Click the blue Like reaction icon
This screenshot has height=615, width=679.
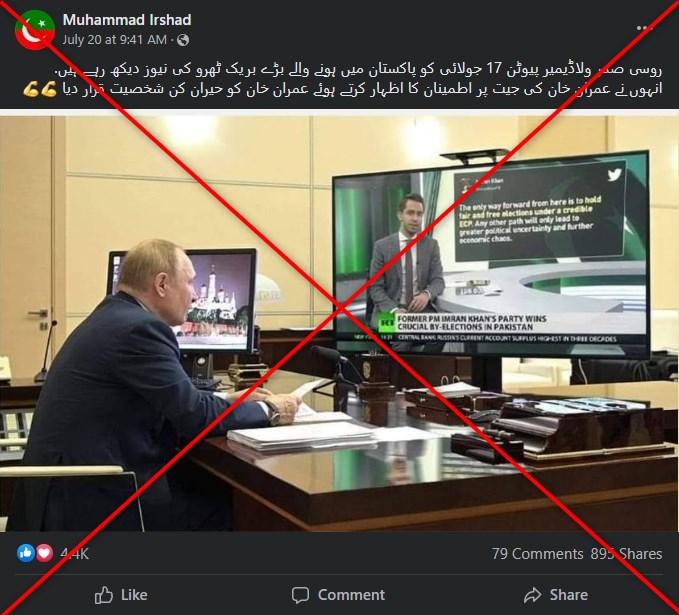pyautogui.click(x=26, y=553)
